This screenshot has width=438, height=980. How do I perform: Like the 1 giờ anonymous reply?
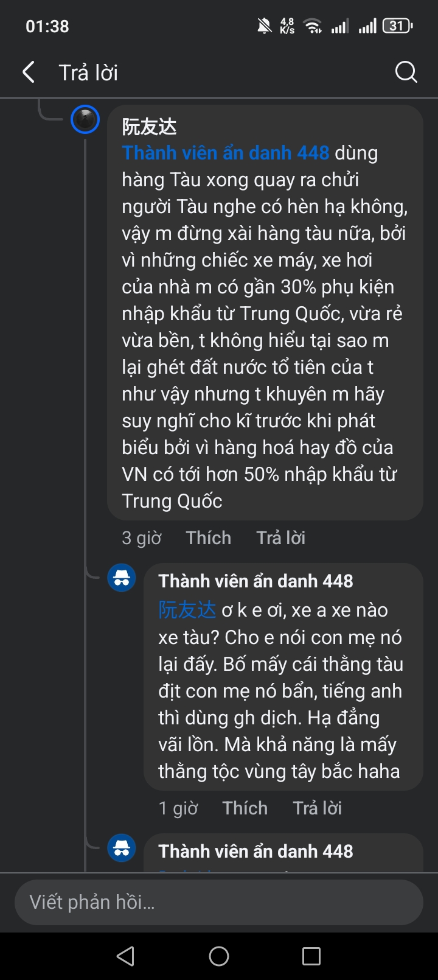(245, 808)
